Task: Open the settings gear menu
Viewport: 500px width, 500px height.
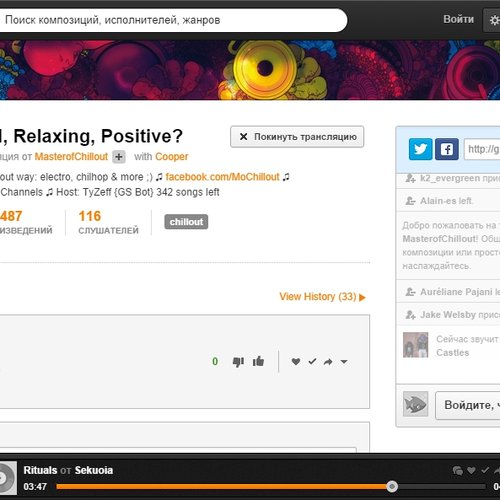Action: click(492, 20)
